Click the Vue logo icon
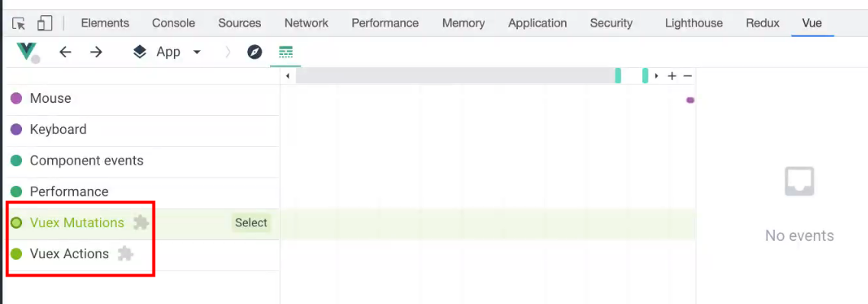 click(27, 52)
